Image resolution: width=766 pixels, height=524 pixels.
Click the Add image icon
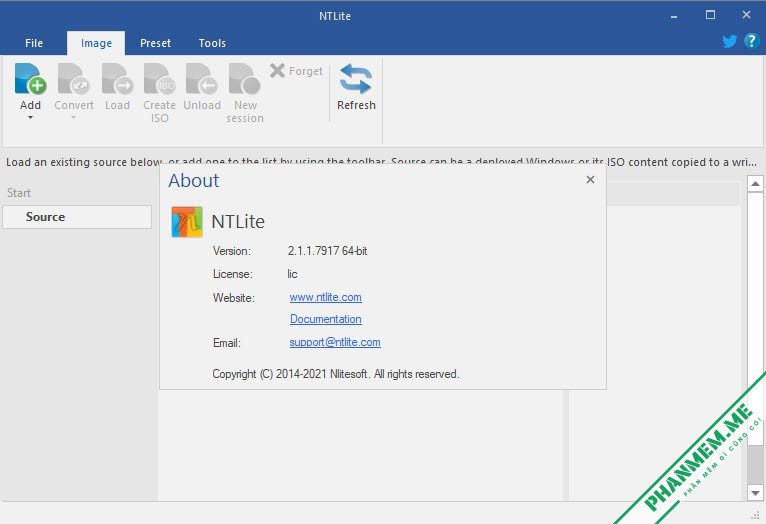tap(30, 78)
